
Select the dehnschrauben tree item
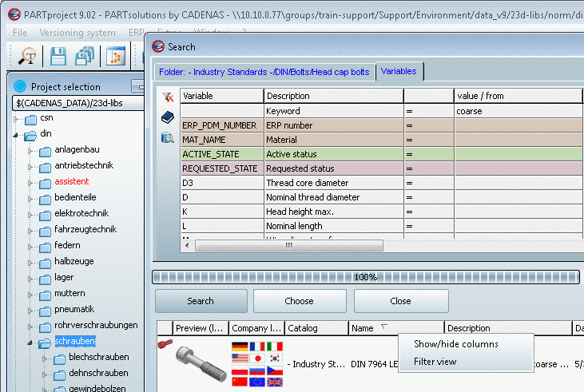98,373
